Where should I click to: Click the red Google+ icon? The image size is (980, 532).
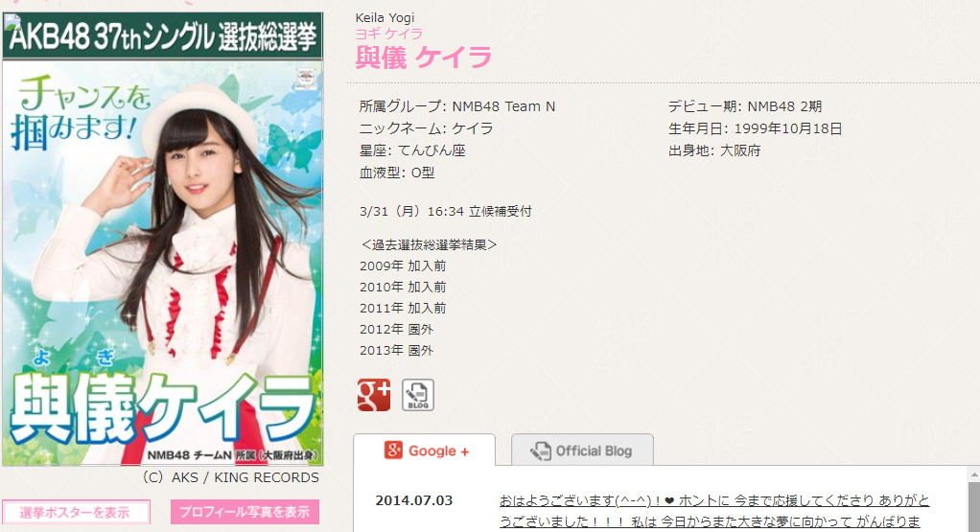coord(374,395)
